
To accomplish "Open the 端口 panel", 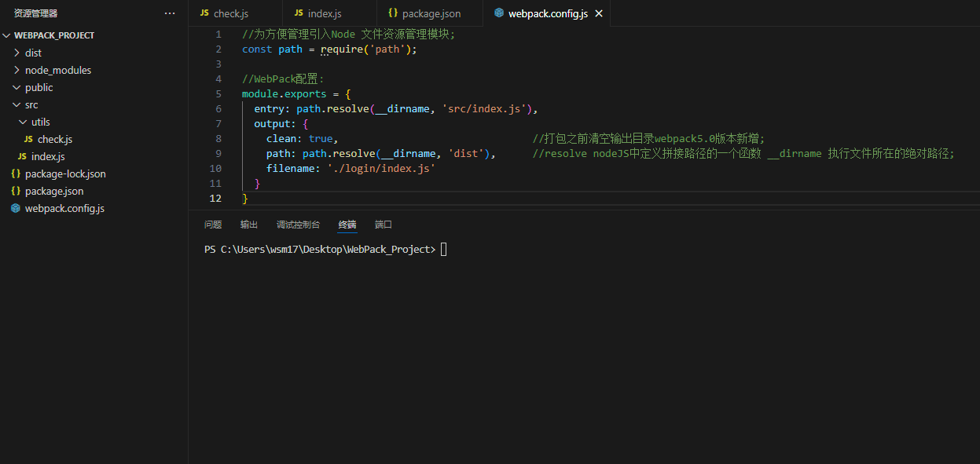I will (x=384, y=225).
